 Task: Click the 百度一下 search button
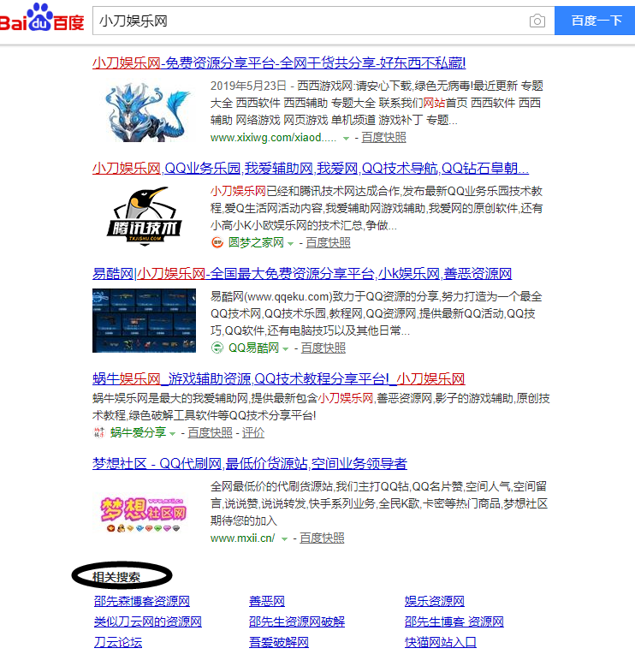(x=595, y=21)
